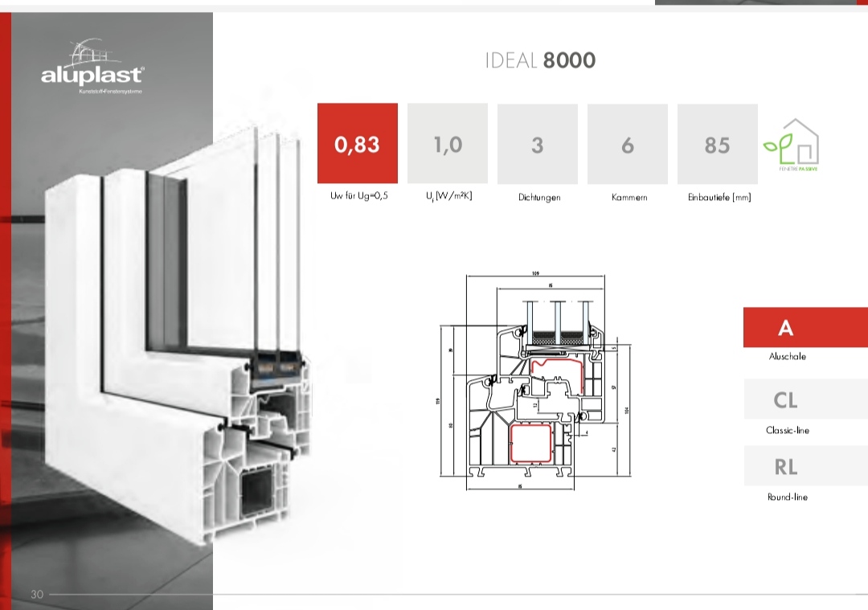Click the green passive house icon
868x610 pixels.
click(x=791, y=145)
